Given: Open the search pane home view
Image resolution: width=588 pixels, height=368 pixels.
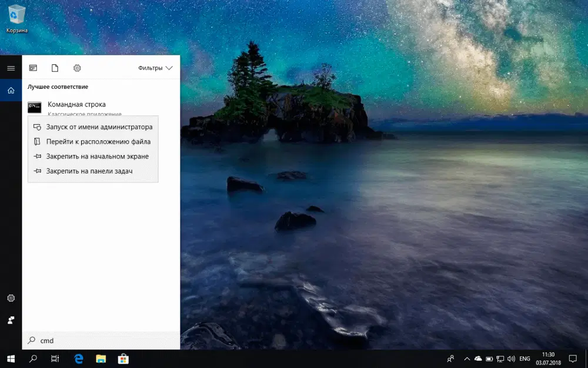Looking at the screenshot, I should click(11, 90).
